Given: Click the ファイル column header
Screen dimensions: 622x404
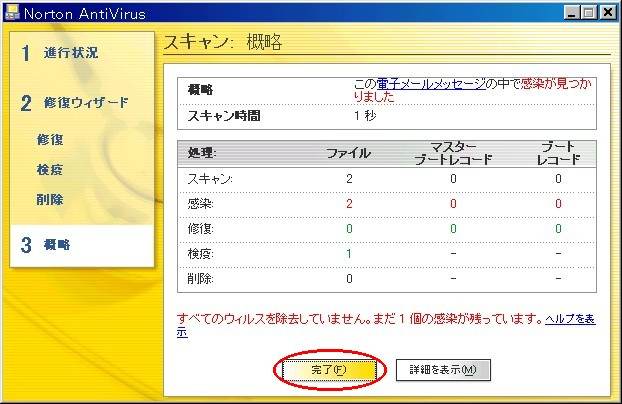Looking at the screenshot, I should (x=349, y=153).
